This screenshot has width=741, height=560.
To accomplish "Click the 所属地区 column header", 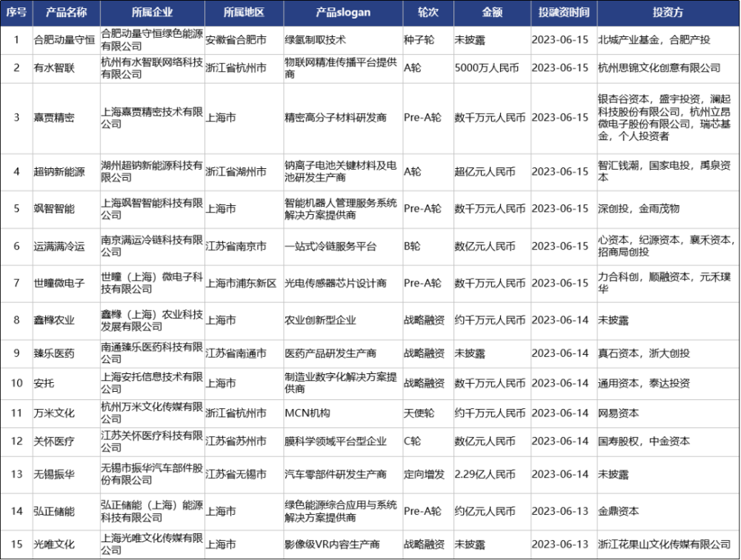I will click(x=244, y=13).
